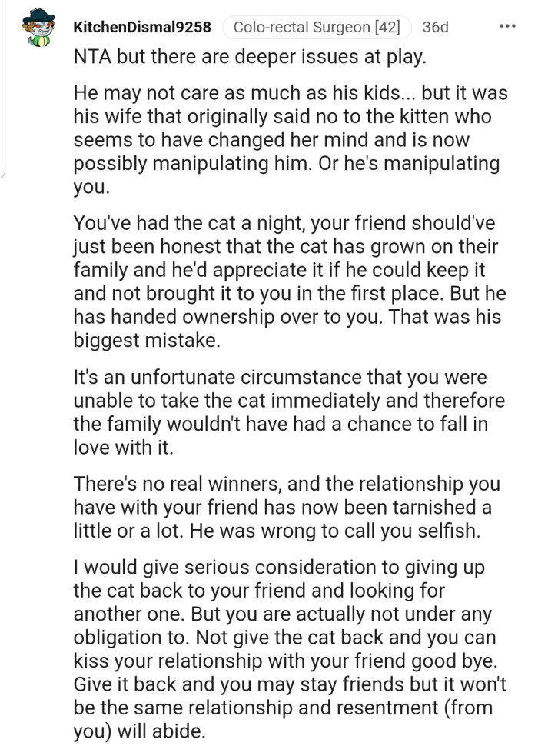Open the KitchenDismal9258 username profile link
This screenshot has height=756, width=538.
[x=141, y=28]
